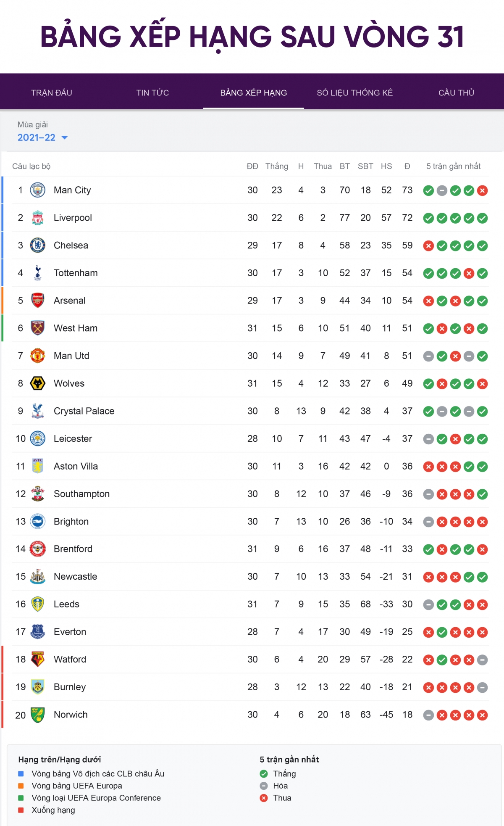The image size is (504, 826).
Task: Click the Newcastle team name
Action: tap(75, 576)
